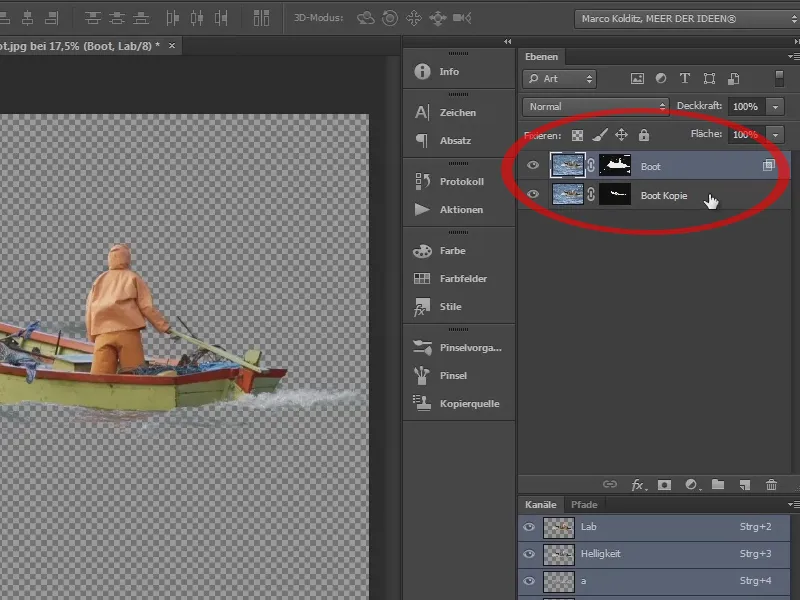800x600 pixels.
Task: Click the link layers icon
Action: pos(610,485)
